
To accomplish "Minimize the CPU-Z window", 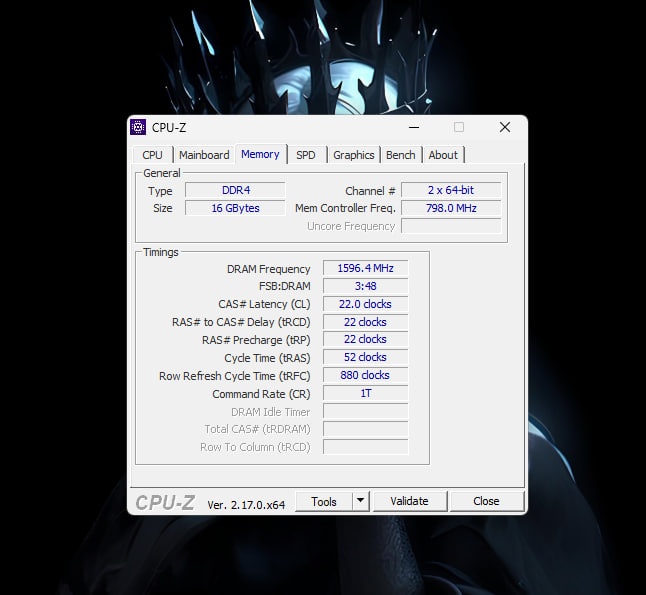I will click(414, 127).
